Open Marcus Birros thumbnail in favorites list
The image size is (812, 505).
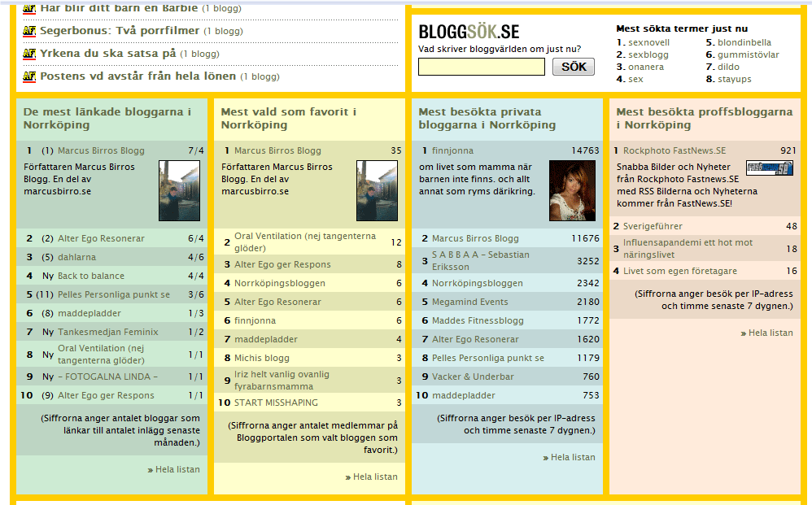377,190
